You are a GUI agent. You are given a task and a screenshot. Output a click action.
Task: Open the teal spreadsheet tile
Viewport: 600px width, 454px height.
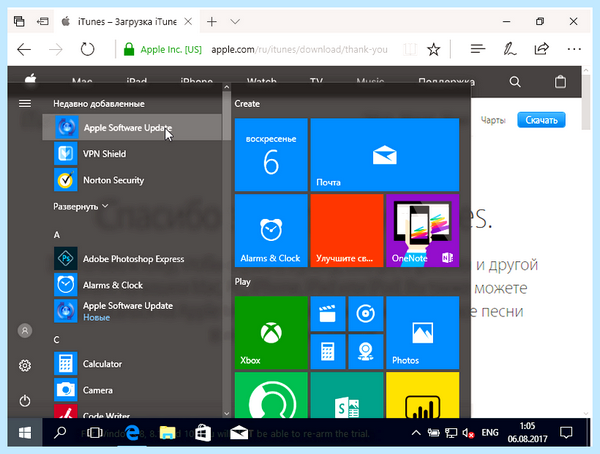pyautogui.click(x=347, y=395)
